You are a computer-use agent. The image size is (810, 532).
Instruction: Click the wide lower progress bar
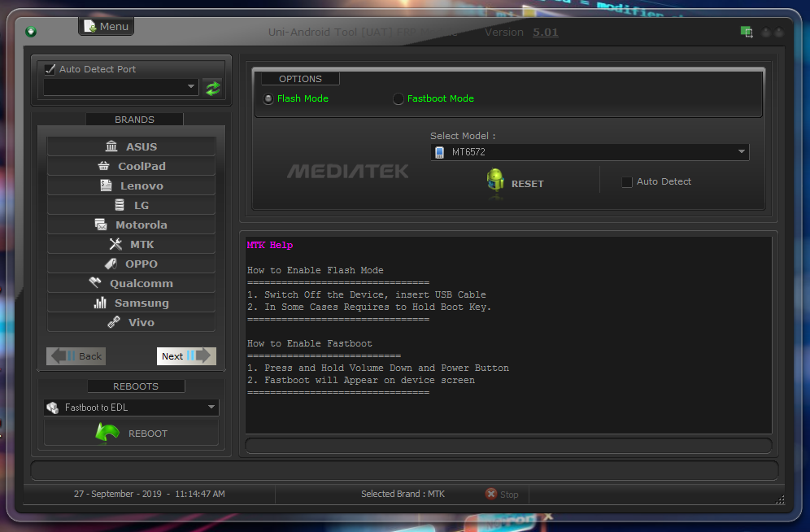404,470
